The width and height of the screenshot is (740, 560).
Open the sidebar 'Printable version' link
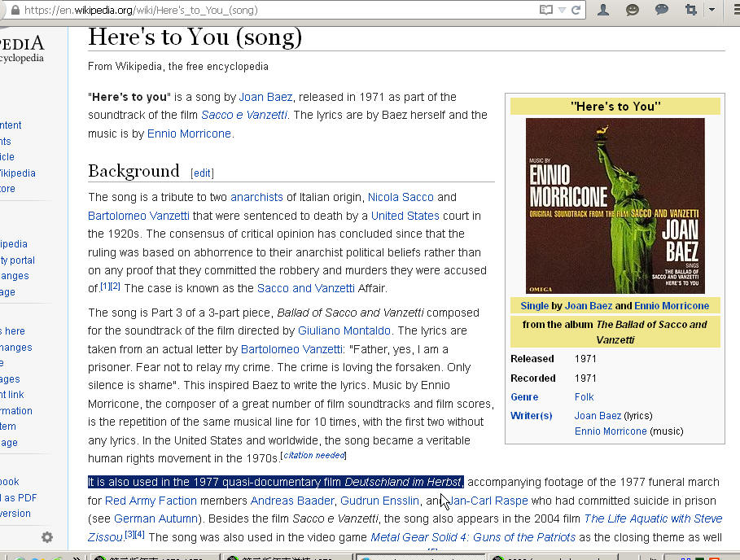(x=15, y=514)
